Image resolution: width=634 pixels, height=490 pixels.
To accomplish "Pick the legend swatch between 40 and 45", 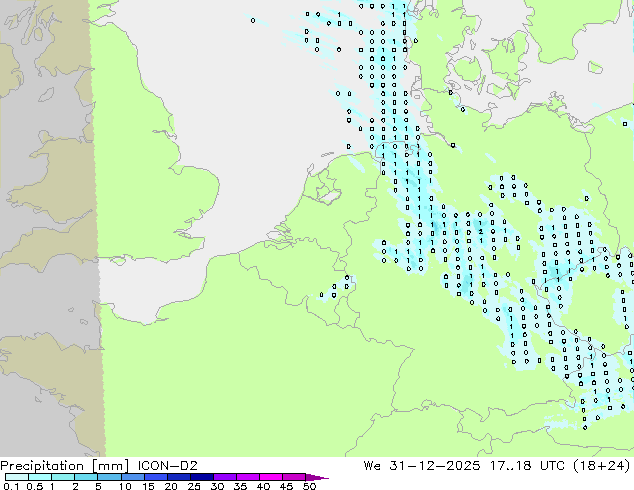I will click(271, 477).
